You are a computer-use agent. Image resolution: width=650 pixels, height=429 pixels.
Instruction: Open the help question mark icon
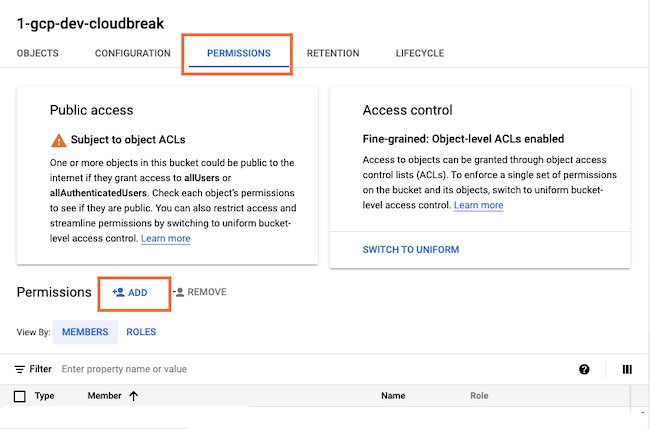point(584,369)
